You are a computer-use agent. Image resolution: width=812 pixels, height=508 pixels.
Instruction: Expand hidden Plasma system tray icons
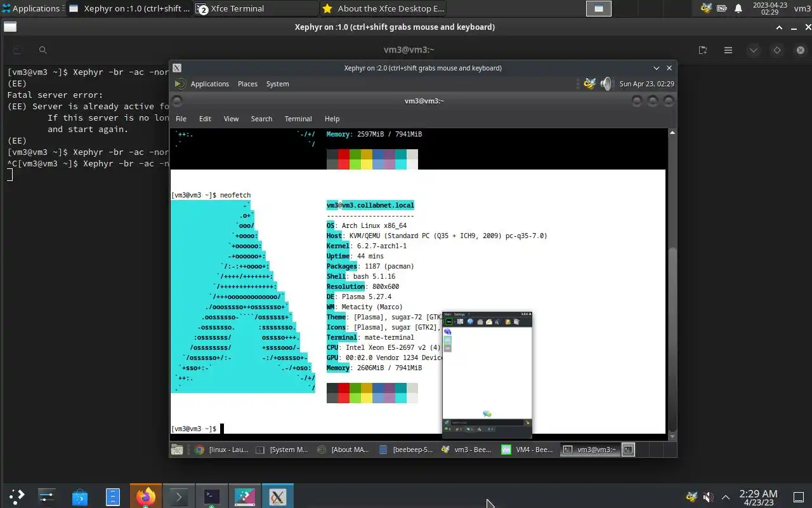(x=726, y=497)
